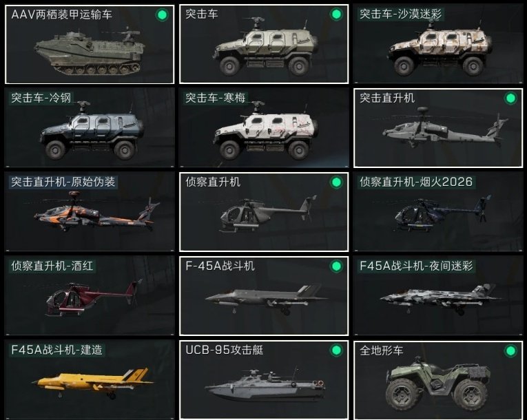Click the green indicator on 突击车 card
The height and width of the screenshot is (420, 527).
click(x=336, y=14)
